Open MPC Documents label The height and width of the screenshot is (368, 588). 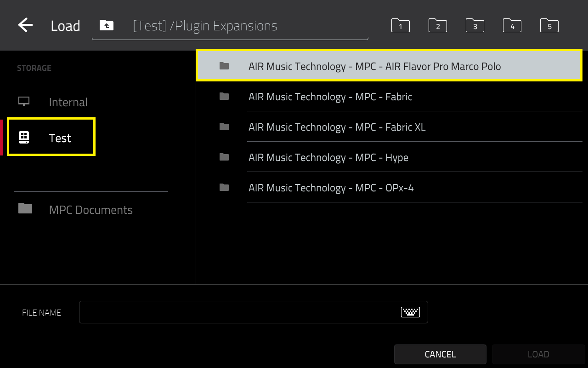coord(91,210)
